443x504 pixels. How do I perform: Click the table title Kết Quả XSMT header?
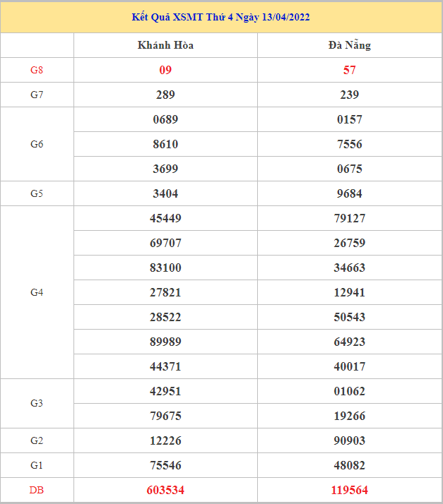click(x=220, y=17)
